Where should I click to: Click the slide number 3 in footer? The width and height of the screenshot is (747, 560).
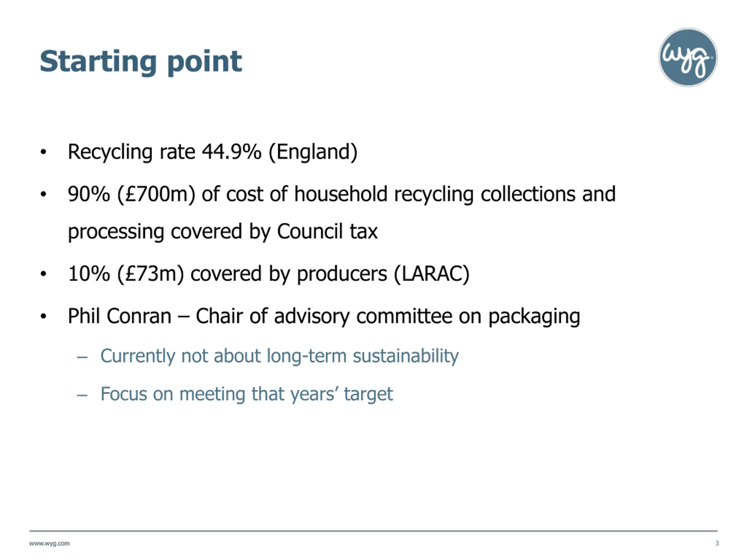pyautogui.click(x=717, y=543)
